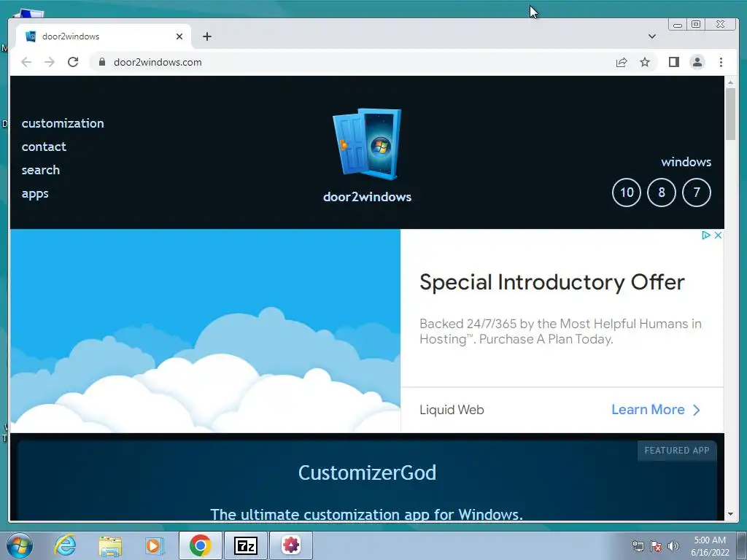Screen dimensions: 747x560
Task: Click the windows heading link
Action: (686, 162)
